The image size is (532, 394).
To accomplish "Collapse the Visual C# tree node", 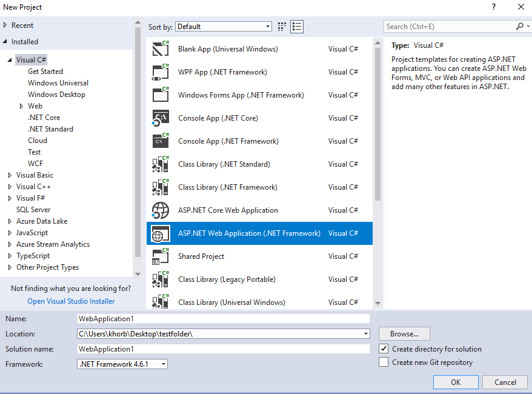I will (x=10, y=60).
